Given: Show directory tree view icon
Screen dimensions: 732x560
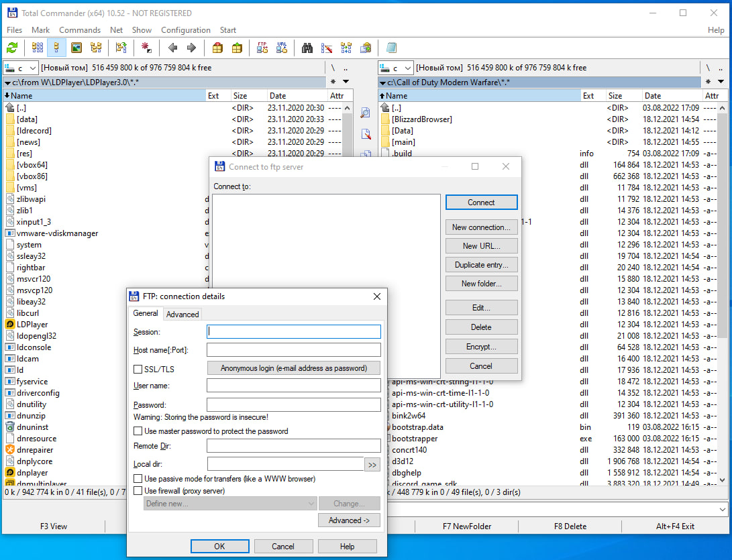Looking at the screenshot, I should pyautogui.click(x=96, y=48).
